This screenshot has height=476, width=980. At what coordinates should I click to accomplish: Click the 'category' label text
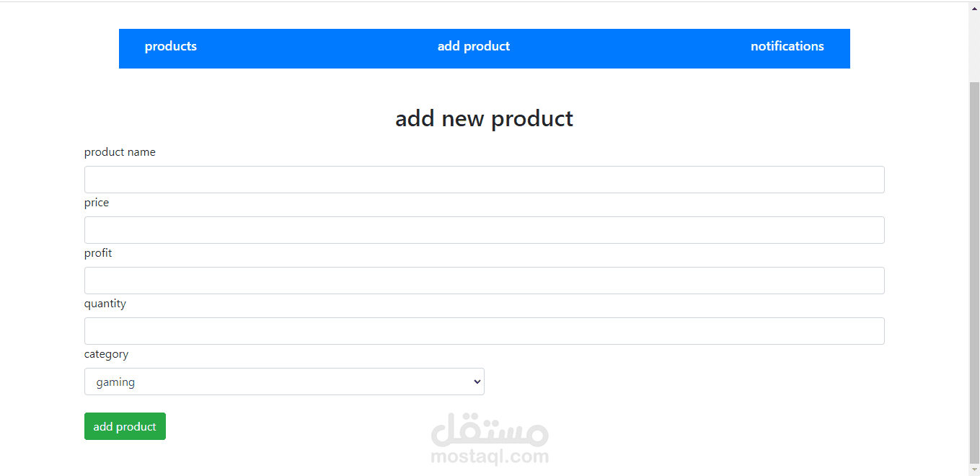(x=106, y=354)
